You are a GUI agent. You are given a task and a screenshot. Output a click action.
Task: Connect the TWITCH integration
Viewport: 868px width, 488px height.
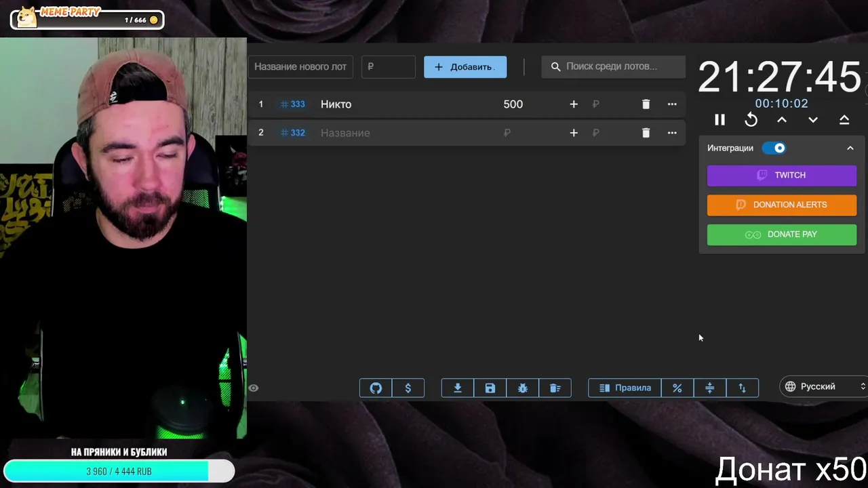[782, 175]
